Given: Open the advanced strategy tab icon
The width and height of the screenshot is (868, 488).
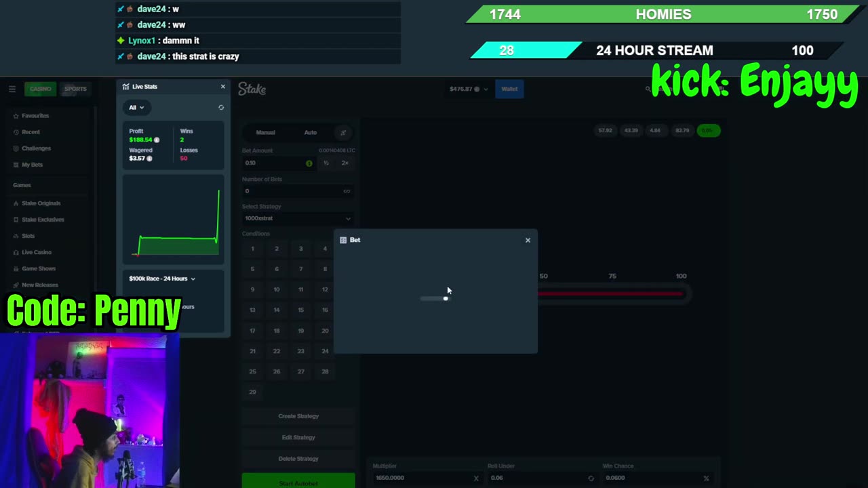Looking at the screenshot, I should pos(343,133).
